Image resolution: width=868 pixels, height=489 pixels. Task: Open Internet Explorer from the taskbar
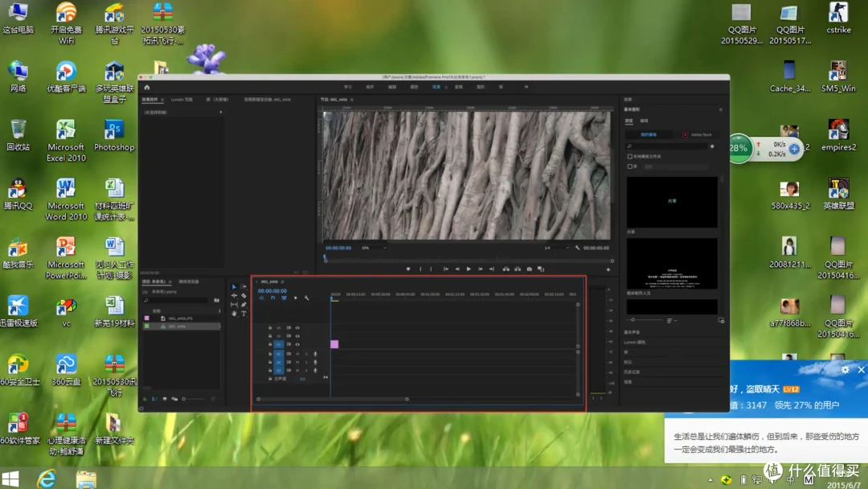click(47, 479)
